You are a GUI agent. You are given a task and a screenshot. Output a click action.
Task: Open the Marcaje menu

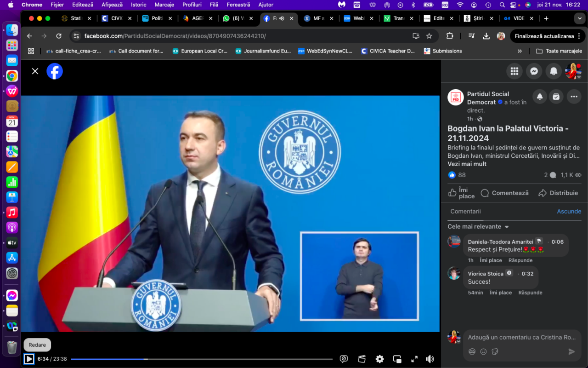[164, 5]
